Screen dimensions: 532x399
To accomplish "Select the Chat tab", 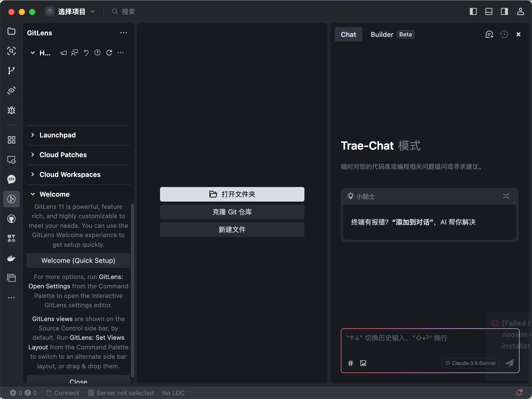I will 348,35.
